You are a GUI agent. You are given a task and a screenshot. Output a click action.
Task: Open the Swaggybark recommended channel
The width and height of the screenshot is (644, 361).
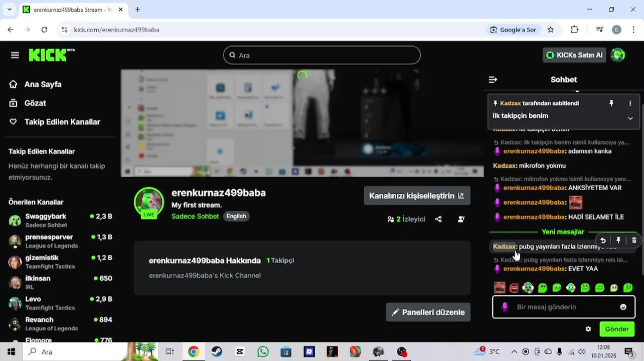pyautogui.click(x=60, y=220)
